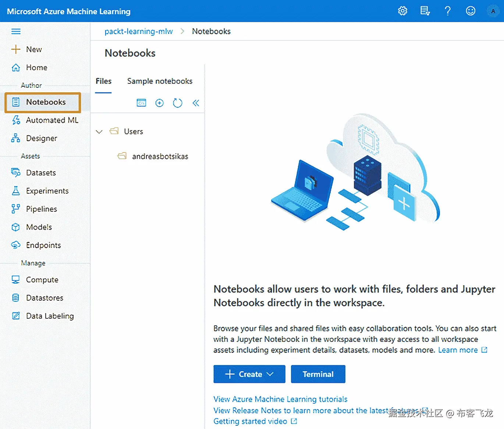Select Automated ML from the sidebar
The height and width of the screenshot is (429, 504).
(x=52, y=120)
